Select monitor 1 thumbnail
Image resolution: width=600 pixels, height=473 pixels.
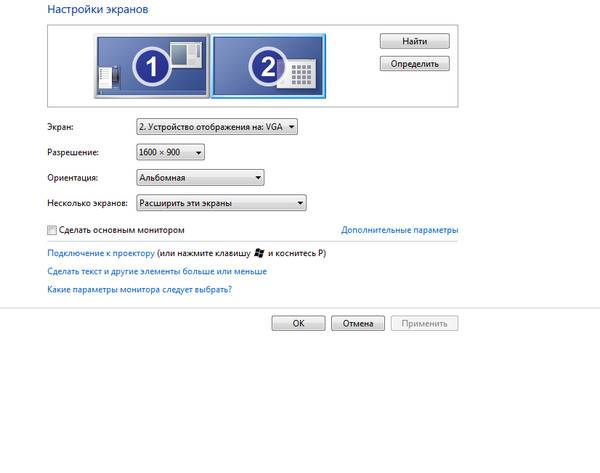(152, 66)
